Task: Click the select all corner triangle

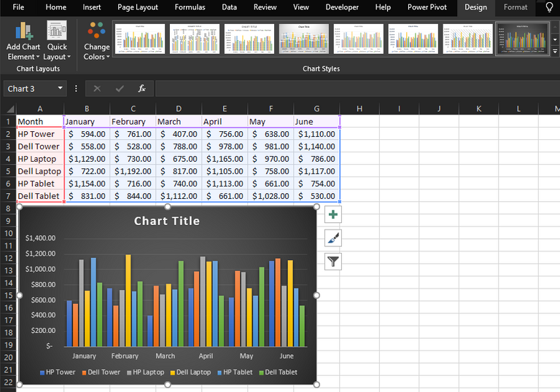Action: pyautogui.click(x=10, y=109)
